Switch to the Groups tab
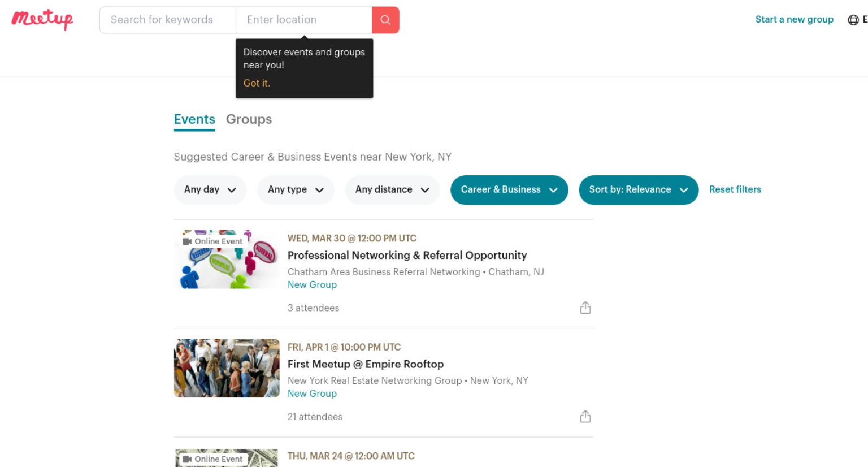This screenshot has width=868, height=467. point(249,120)
